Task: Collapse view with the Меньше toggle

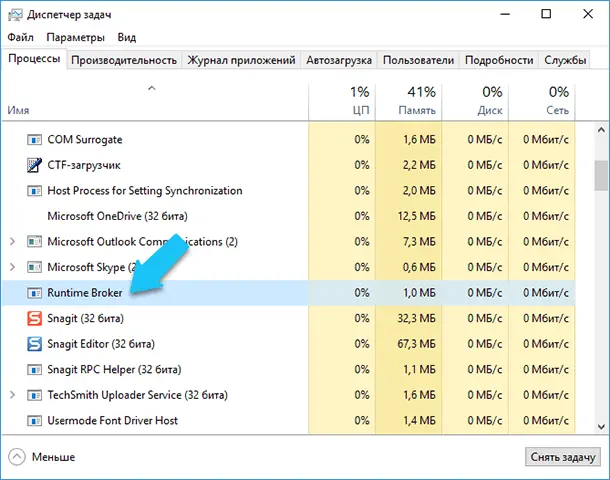Action: 42,456
